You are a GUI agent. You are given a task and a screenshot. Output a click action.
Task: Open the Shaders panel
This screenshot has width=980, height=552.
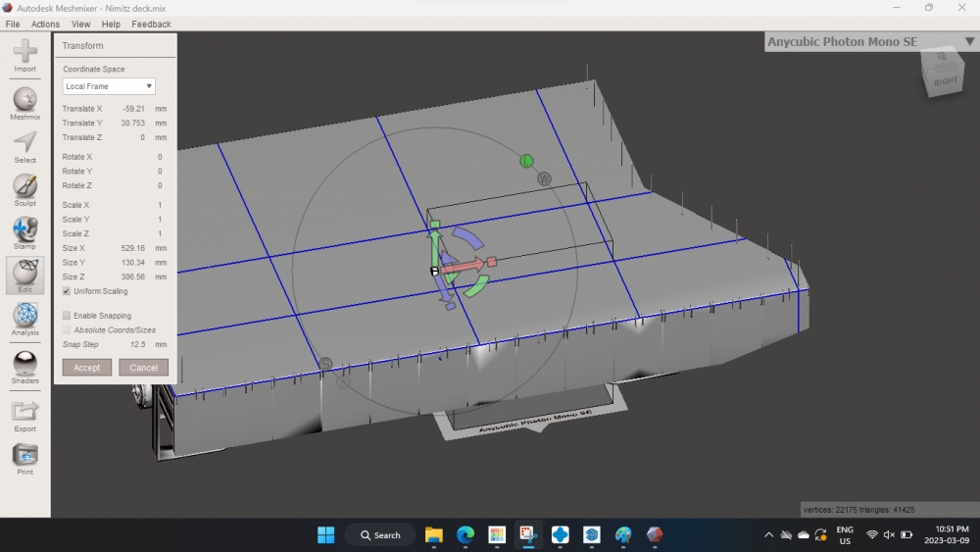click(x=25, y=368)
